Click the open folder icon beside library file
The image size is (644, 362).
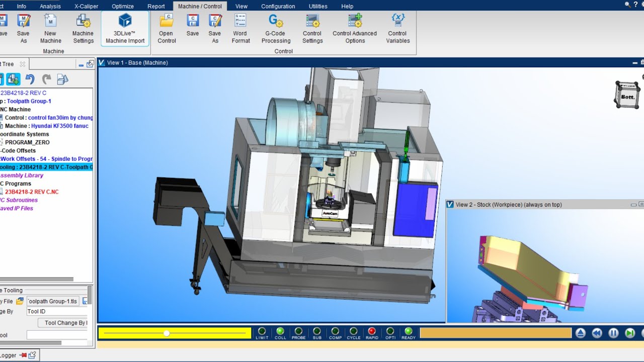20,301
